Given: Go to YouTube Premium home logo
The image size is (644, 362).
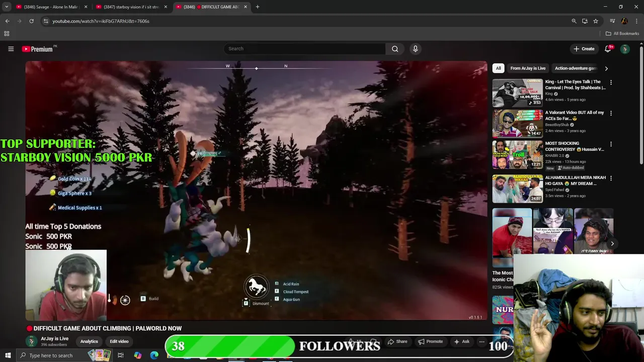Looking at the screenshot, I should point(38,49).
